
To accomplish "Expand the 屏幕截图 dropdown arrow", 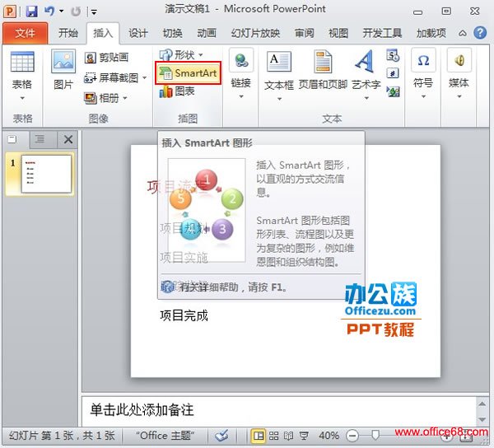I will [144, 77].
